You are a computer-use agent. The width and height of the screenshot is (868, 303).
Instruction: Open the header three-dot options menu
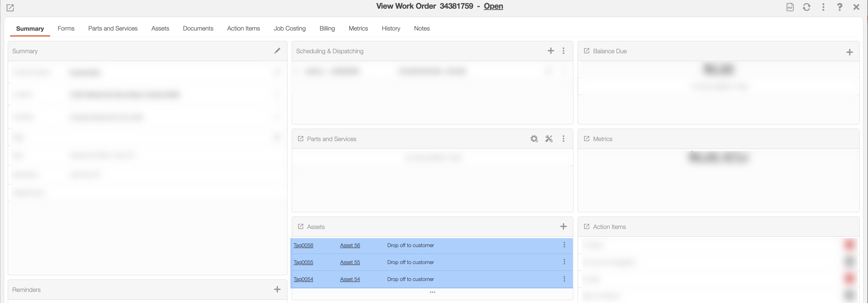point(823,7)
